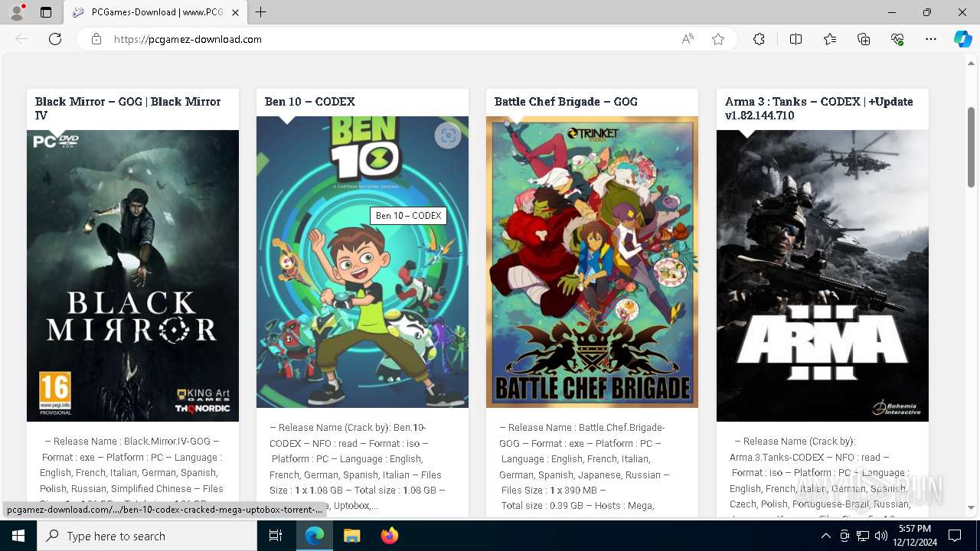Viewport: 980px width, 551px height.
Task: Open Browser essentials heart icon
Action: [897, 39]
